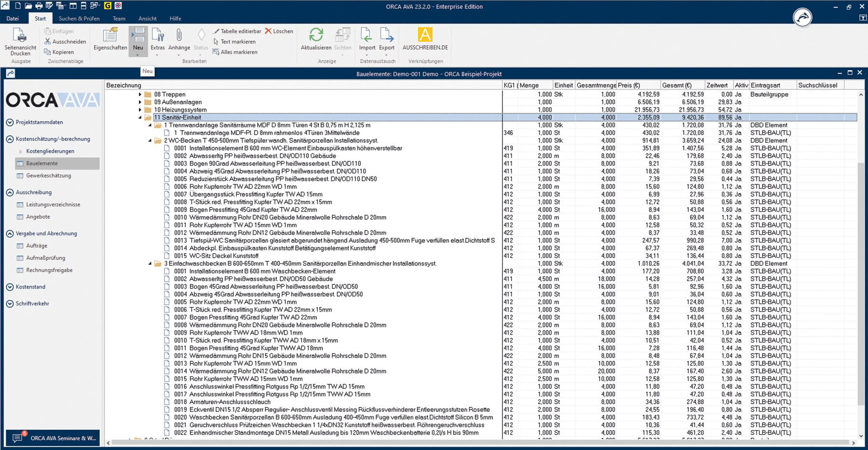
Task: Expand the 09 Außenanlagen tree node
Action: coord(140,102)
